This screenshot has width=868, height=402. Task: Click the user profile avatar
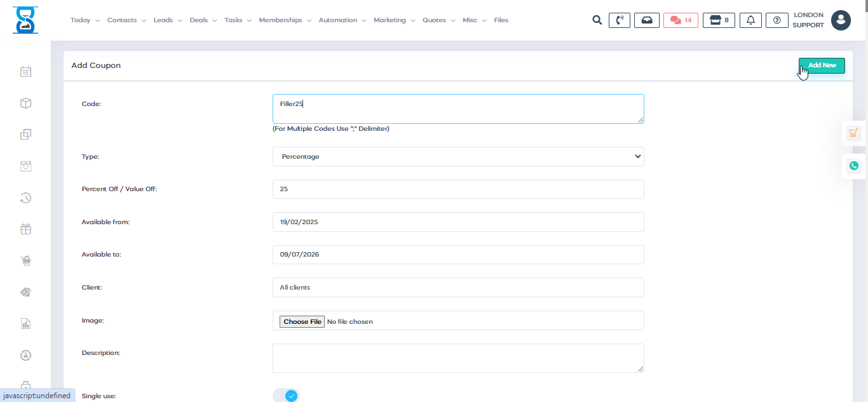(841, 20)
